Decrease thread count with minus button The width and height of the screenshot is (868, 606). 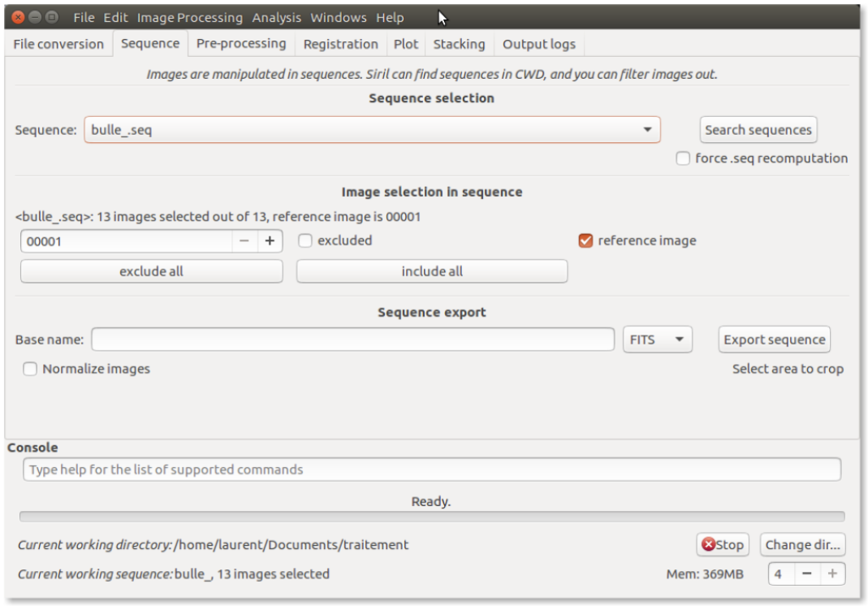point(806,574)
